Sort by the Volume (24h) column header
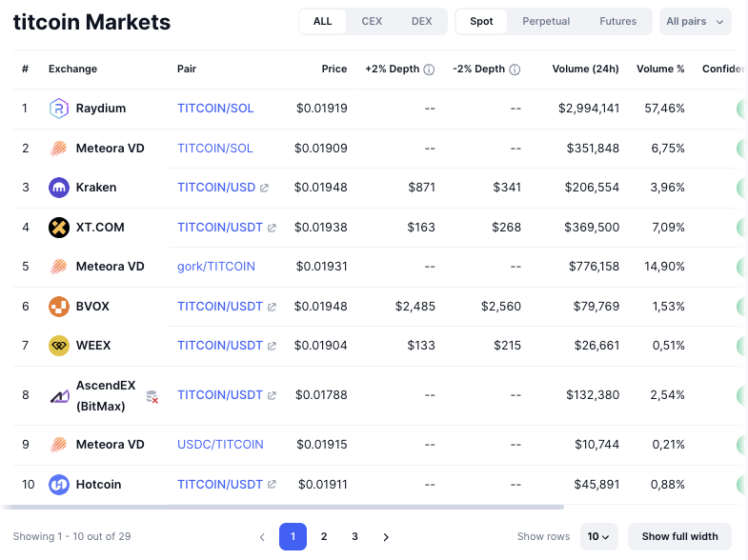 (585, 70)
